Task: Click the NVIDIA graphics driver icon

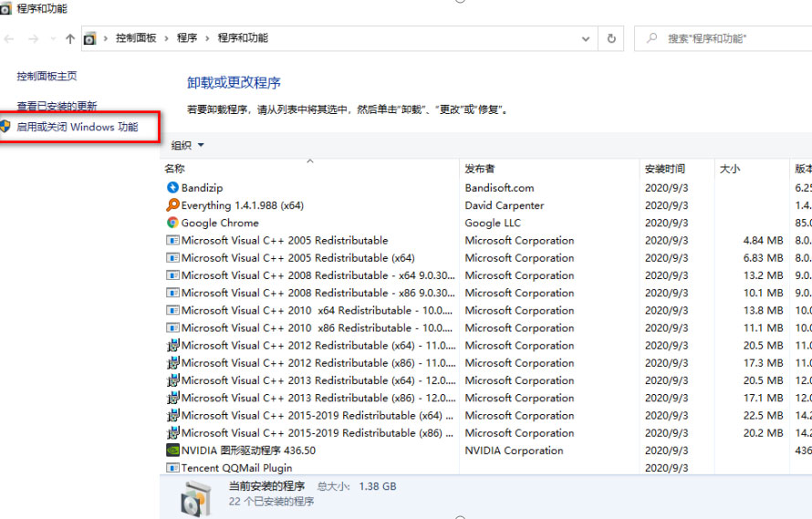Action: [x=172, y=450]
